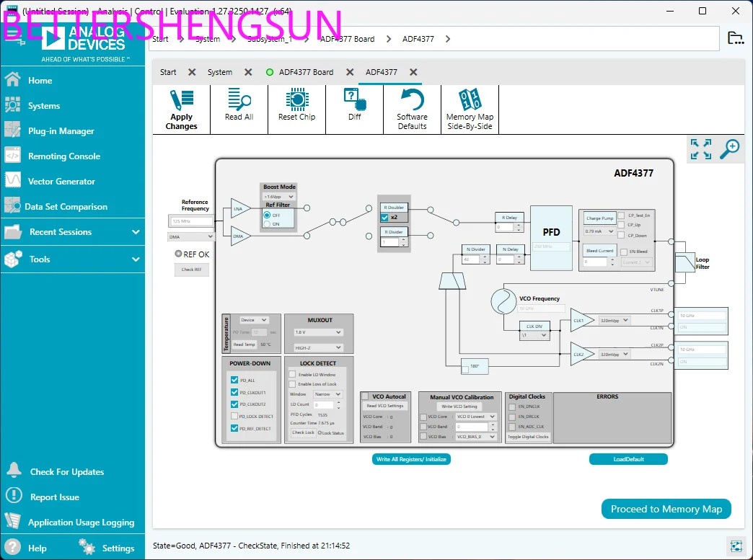Open Boost Mode >1.6Vpp dropdown
The image size is (753, 560).
tap(278, 197)
